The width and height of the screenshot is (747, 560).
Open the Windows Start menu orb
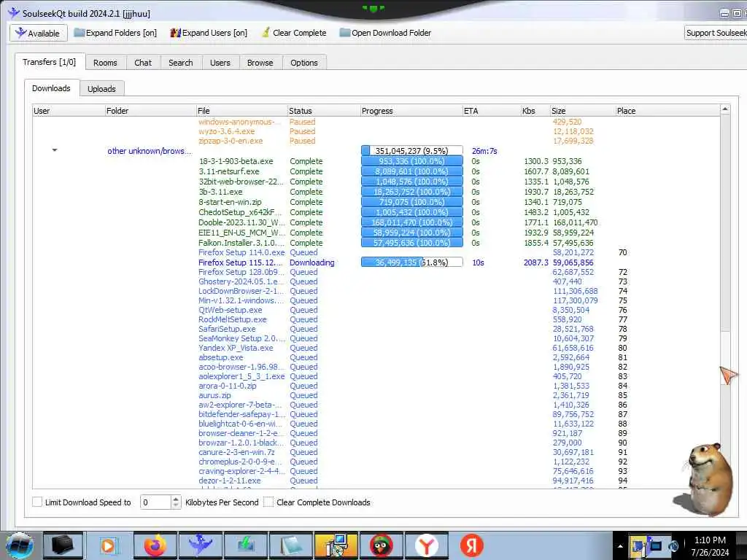(20, 545)
